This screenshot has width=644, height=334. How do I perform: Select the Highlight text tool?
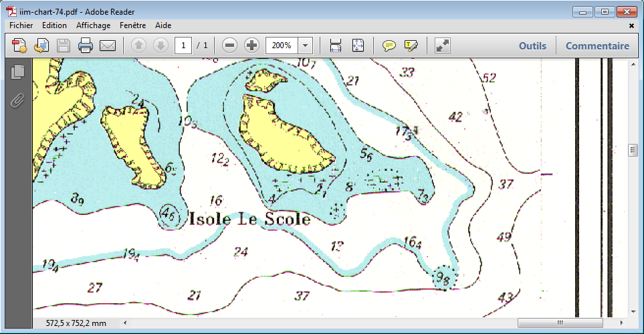[x=411, y=46]
